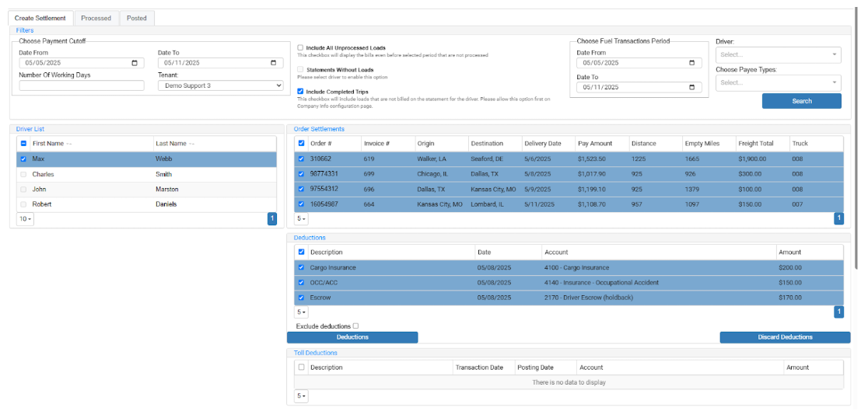Open Order Settlements page size dropdown
868x418 pixels.
tap(300, 219)
